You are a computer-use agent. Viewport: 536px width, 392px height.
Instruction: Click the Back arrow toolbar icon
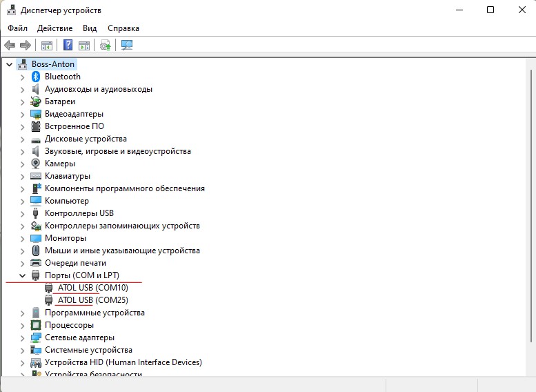(x=10, y=45)
